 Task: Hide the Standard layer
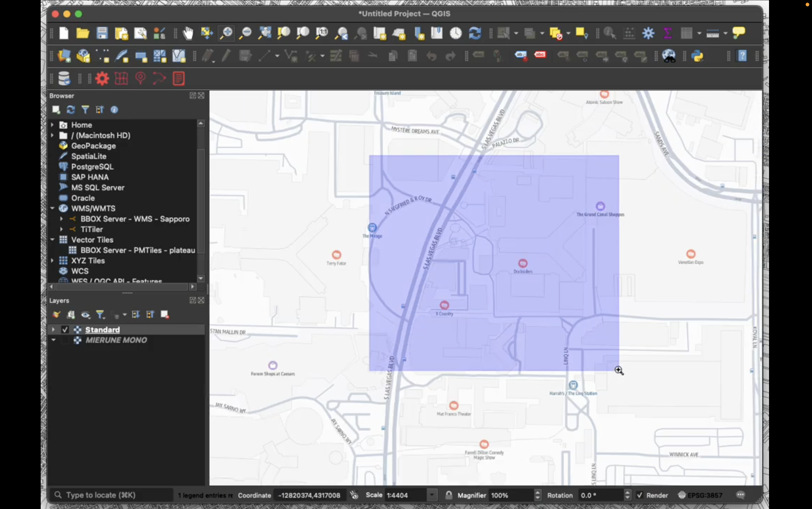click(x=65, y=329)
